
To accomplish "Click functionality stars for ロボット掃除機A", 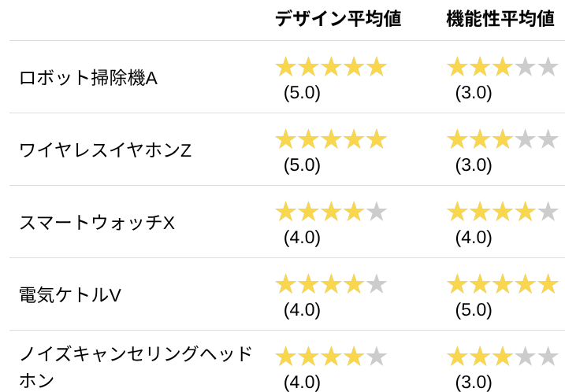I will pos(502,67).
